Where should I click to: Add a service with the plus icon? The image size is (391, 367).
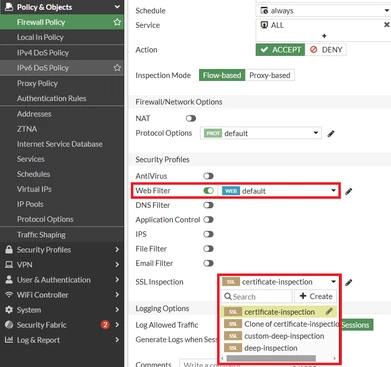coord(324,36)
